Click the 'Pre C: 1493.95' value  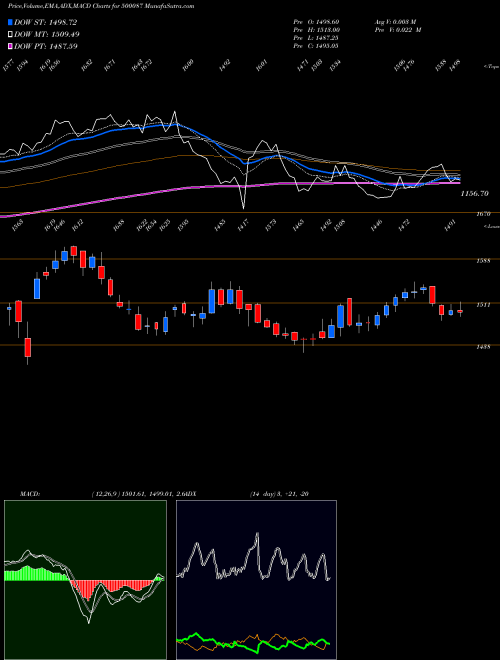point(316,46)
